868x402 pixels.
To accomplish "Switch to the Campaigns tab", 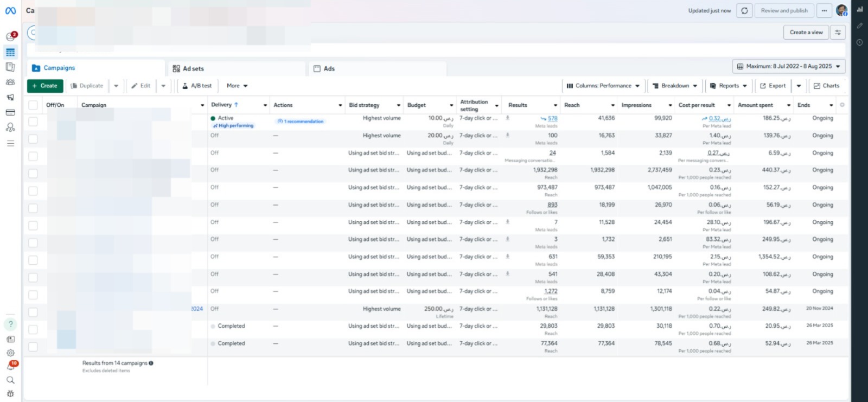I will point(96,68).
